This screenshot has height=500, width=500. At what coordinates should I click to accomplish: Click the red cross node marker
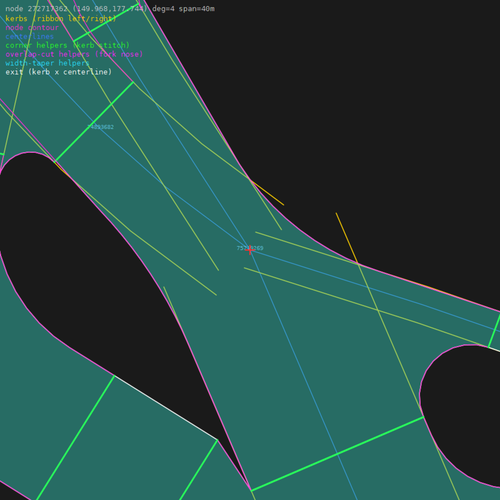pyautogui.click(x=250, y=250)
